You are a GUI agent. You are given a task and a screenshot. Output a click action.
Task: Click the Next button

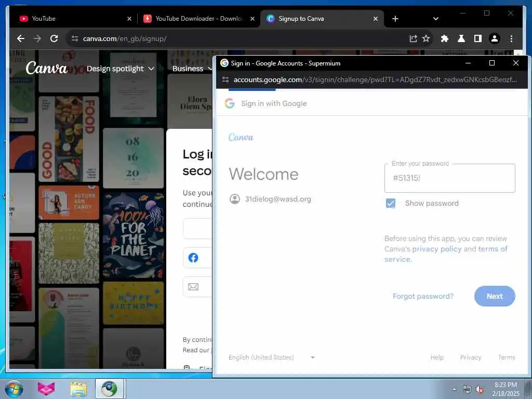click(x=495, y=296)
